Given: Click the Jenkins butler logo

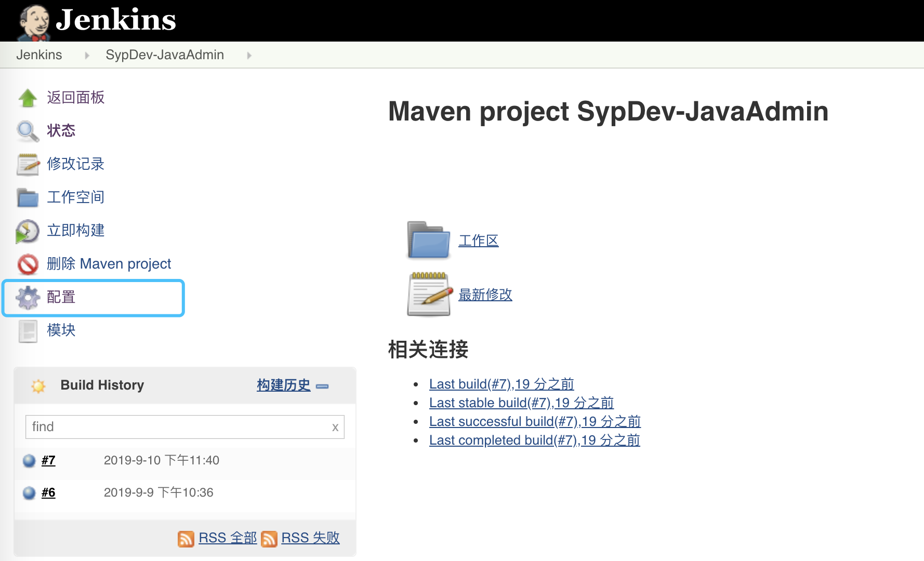Looking at the screenshot, I should point(33,22).
